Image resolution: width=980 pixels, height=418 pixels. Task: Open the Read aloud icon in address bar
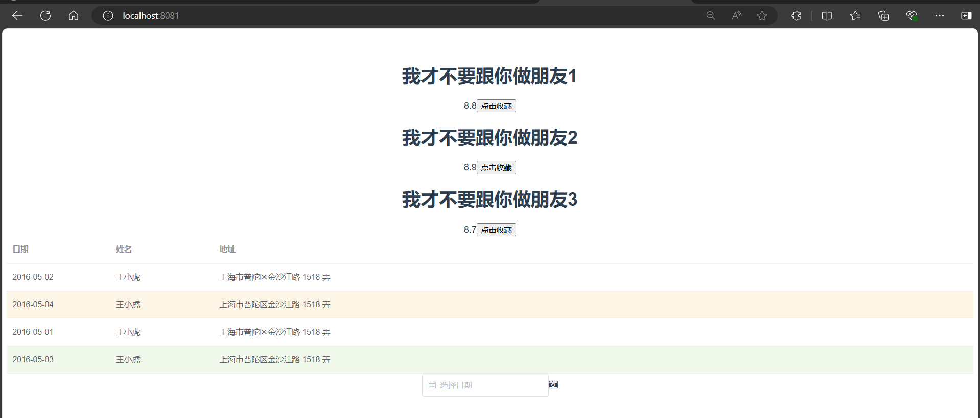coord(736,16)
